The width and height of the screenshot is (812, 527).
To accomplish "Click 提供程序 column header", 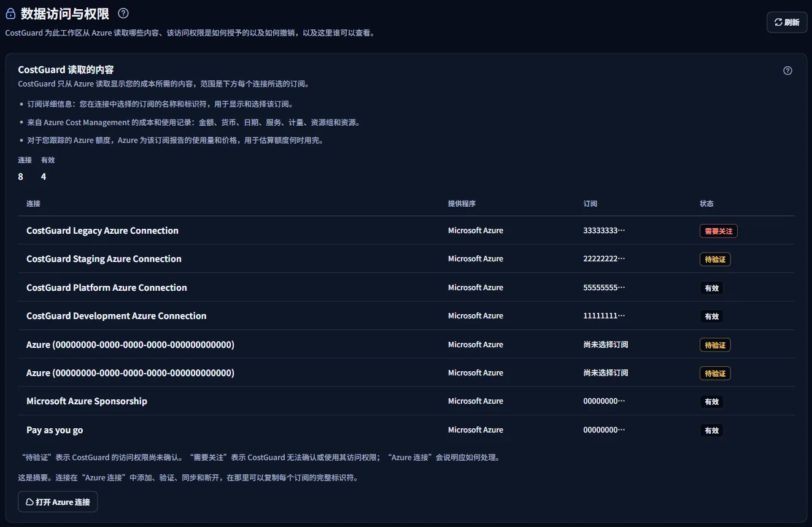I will (462, 204).
